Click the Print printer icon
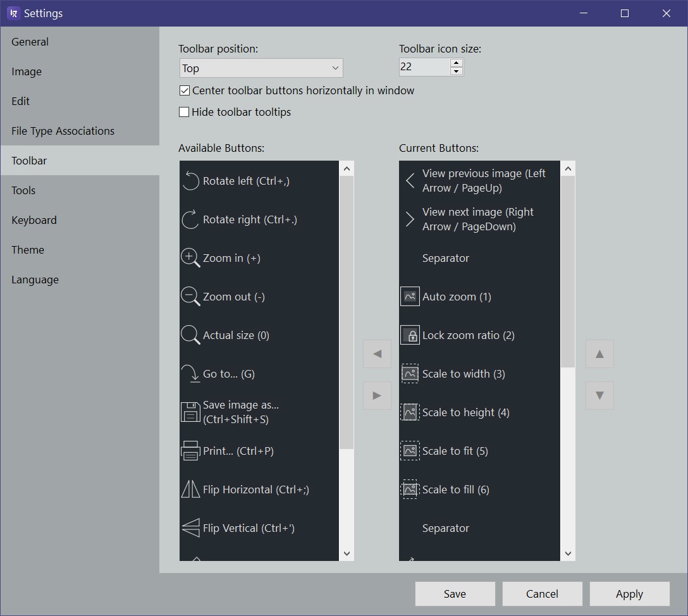Screen dimensions: 688x616 point(190,450)
